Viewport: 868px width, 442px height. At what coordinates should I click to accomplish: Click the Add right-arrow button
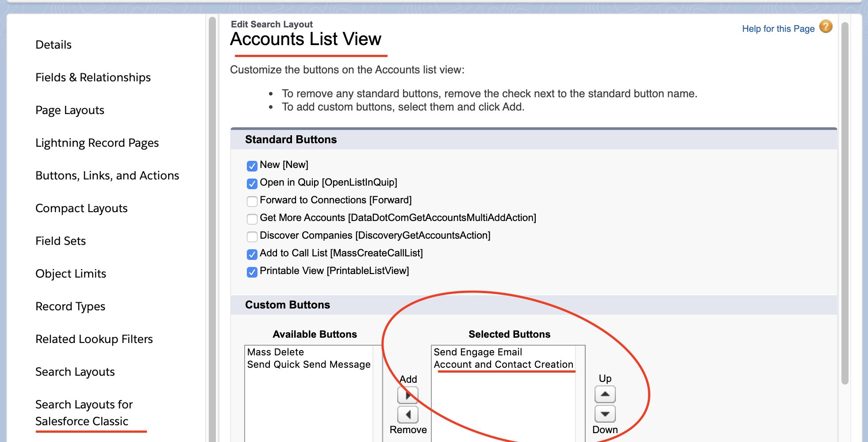tap(408, 395)
